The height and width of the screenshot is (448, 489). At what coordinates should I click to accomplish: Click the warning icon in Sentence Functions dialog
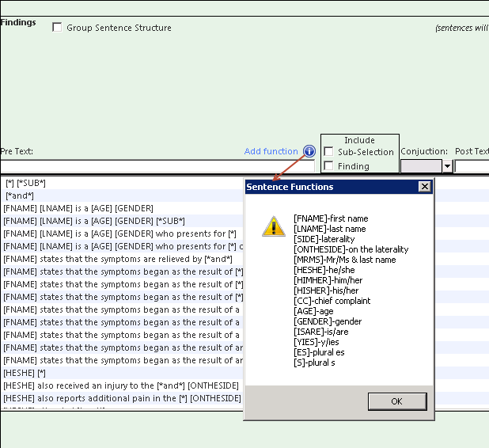coord(274,226)
